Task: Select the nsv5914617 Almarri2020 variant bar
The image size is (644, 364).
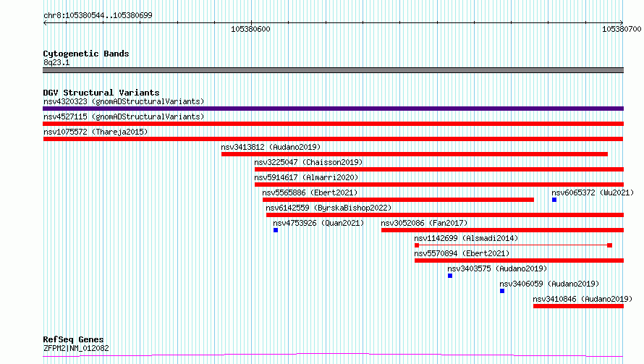Action: [439, 185]
